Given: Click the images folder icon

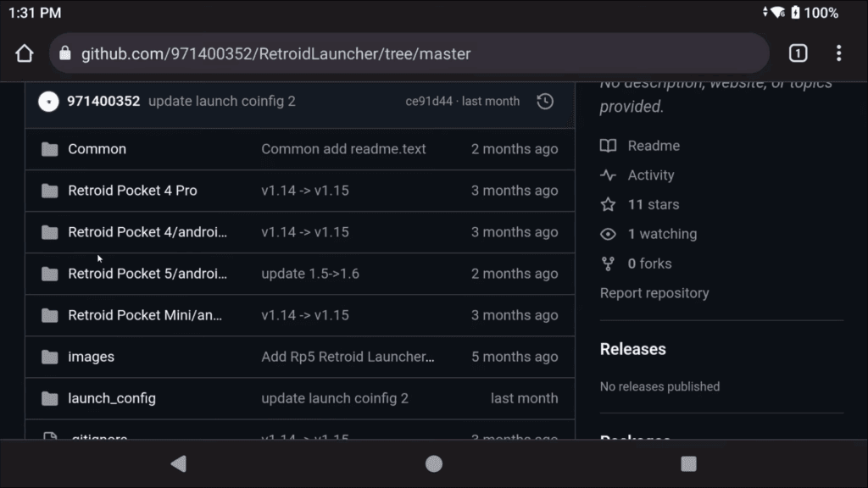Looking at the screenshot, I should pos(50,357).
